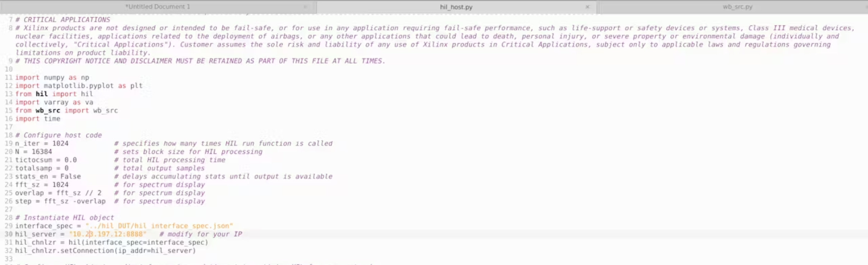Click '# total output samples' comment
The image size is (868, 265).
point(159,168)
